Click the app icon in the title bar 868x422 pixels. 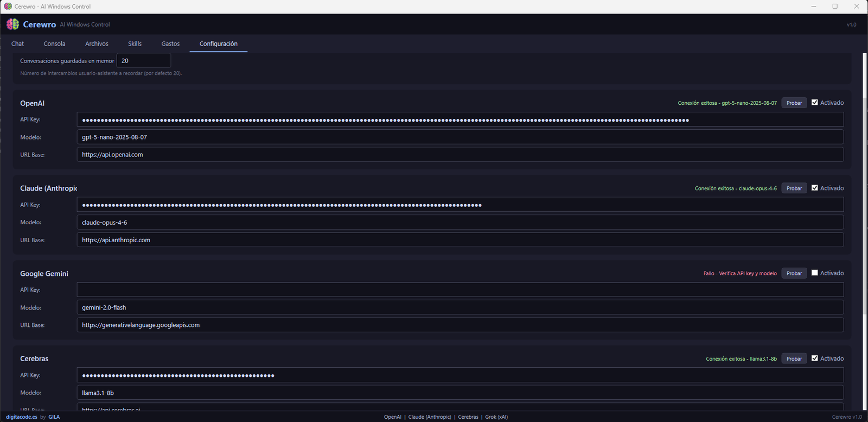click(x=8, y=7)
